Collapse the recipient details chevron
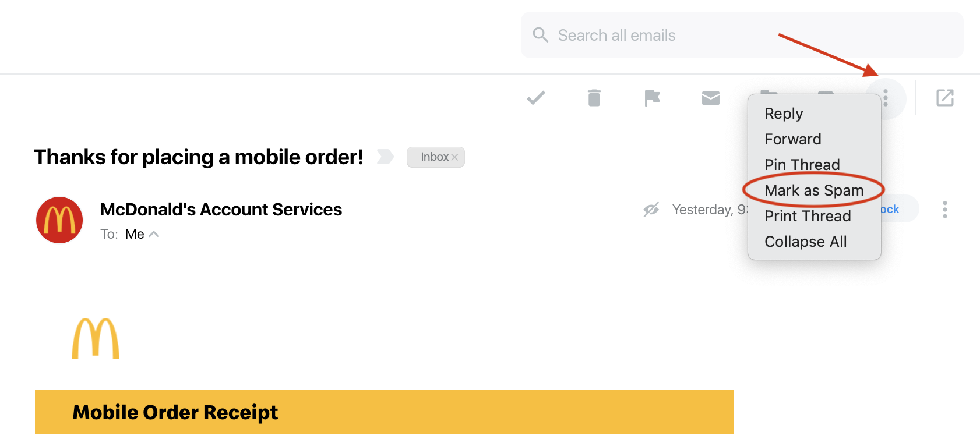Image resolution: width=980 pixels, height=446 pixels. 154,234
